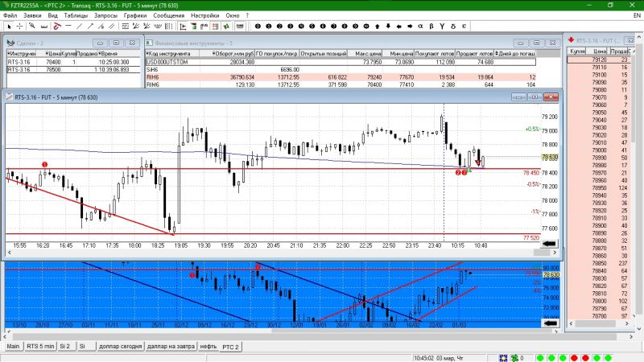Open the Графики menu
Image resolution: width=644 pixels, height=362 pixels.
(x=135, y=15)
